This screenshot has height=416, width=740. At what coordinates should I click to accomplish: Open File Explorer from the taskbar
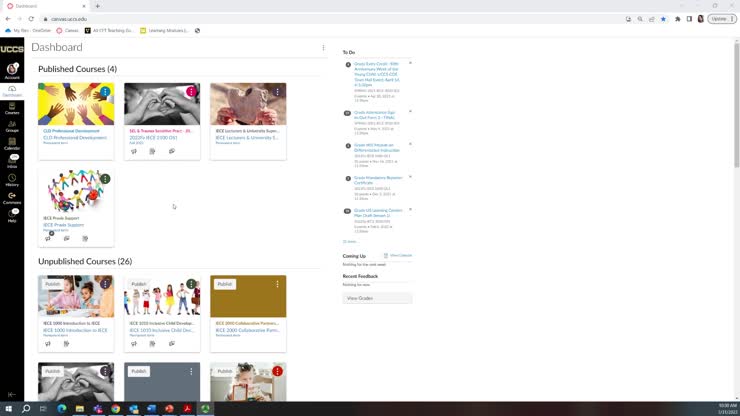(80, 409)
